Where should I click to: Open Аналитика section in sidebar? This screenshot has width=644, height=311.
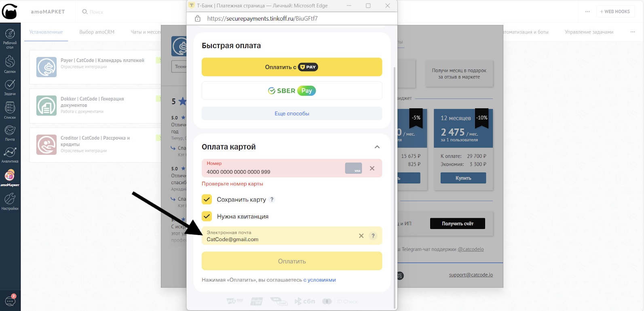click(x=10, y=155)
